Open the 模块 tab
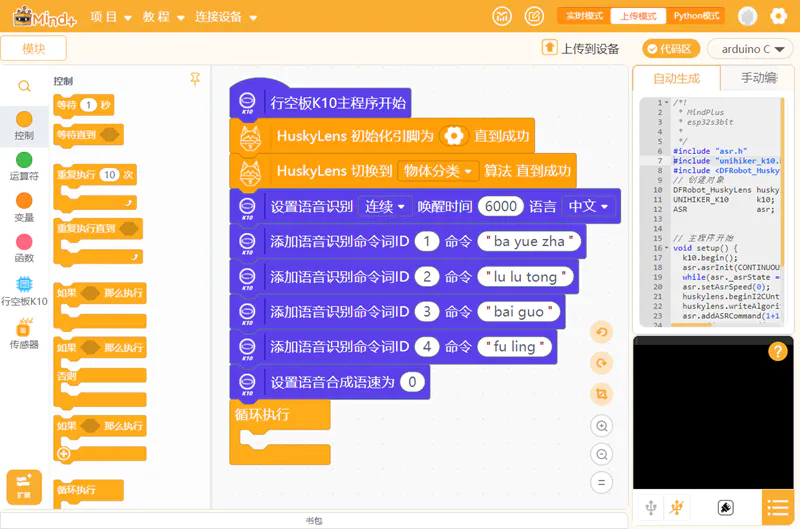 click(x=34, y=48)
